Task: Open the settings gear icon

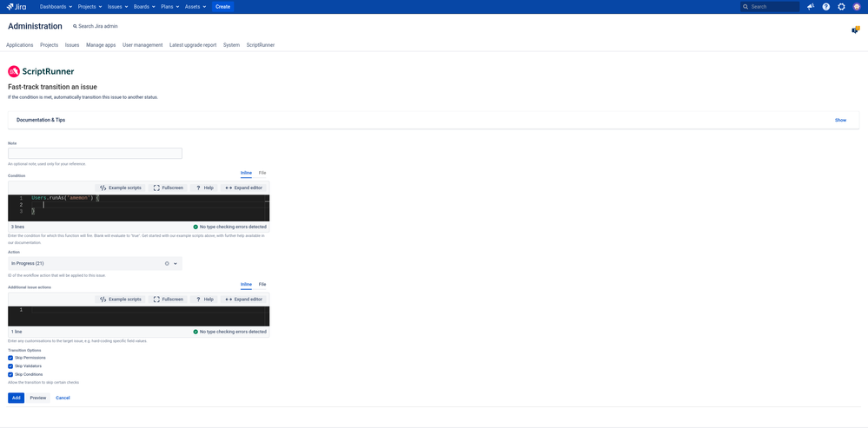Action: pos(841,7)
